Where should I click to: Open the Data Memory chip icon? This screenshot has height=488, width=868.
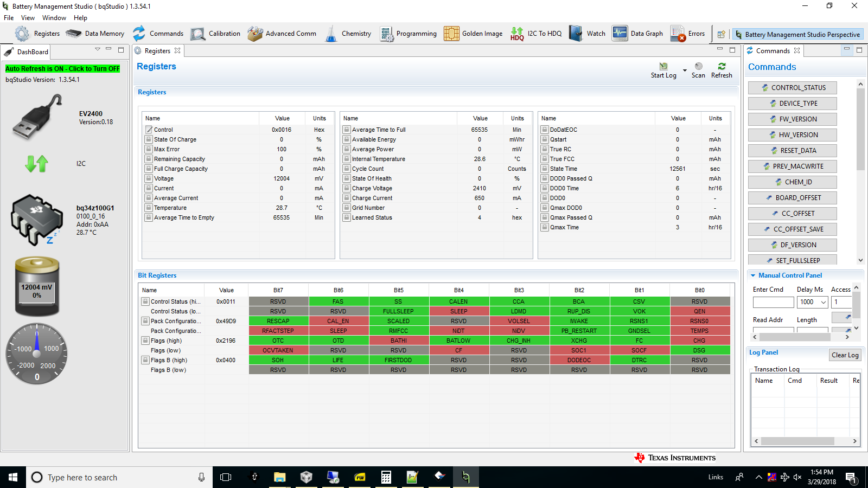coord(74,34)
